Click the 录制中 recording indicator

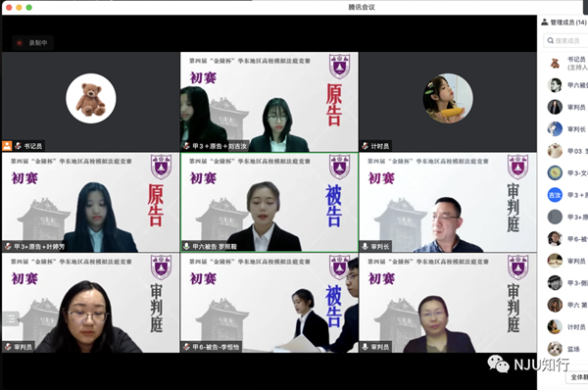click(32, 43)
